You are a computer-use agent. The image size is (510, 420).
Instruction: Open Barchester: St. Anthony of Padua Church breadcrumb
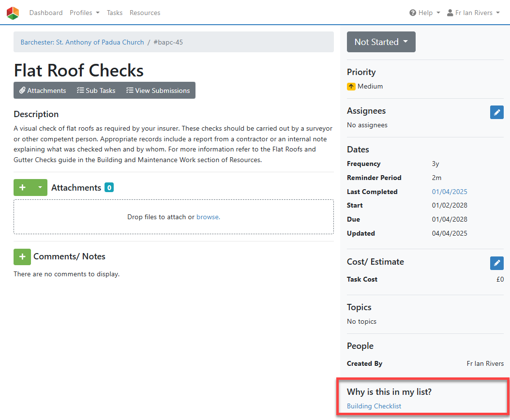pyautogui.click(x=82, y=42)
